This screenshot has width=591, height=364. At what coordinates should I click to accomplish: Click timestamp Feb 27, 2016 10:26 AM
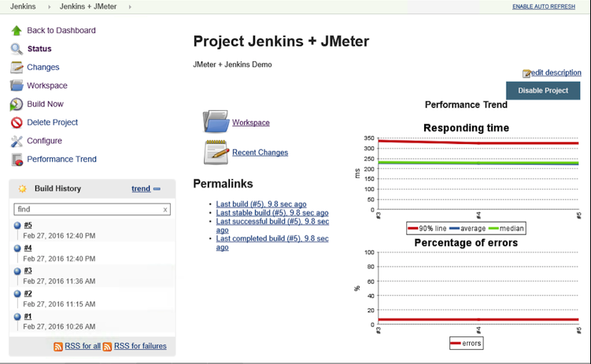[59, 327]
